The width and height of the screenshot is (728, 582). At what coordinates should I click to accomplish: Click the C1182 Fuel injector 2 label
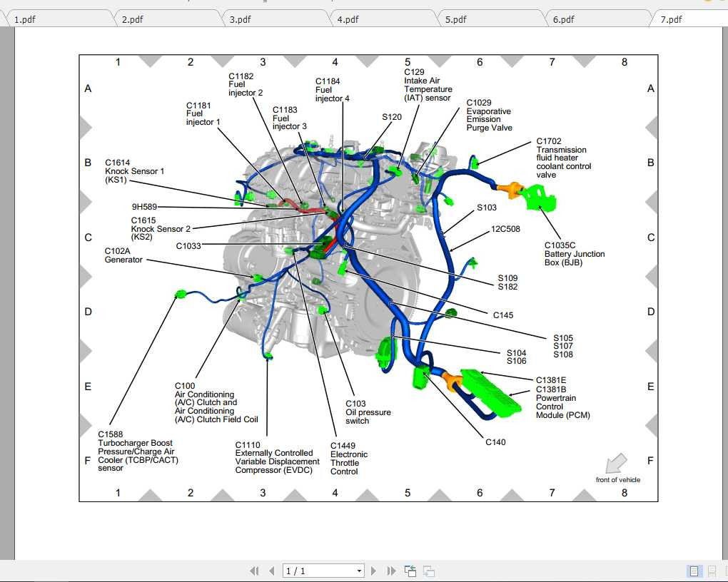click(x=245, y=84)
